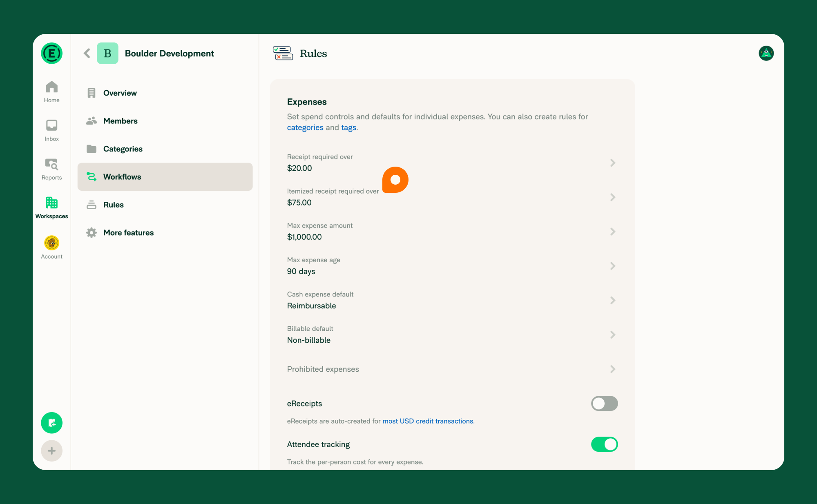
Task: Disable the Attendee tracking toggle
Action: [x=604, y=444]
